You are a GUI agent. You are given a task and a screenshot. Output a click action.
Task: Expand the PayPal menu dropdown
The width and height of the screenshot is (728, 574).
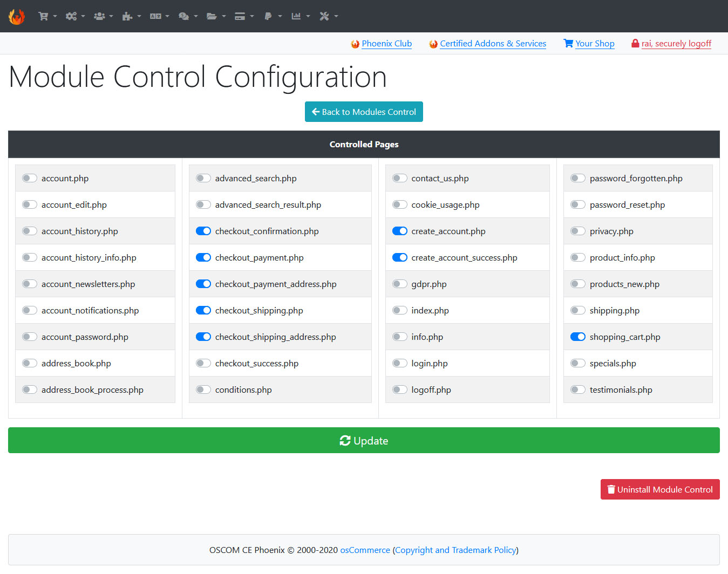pyautogui.click(x=273, y=16)
